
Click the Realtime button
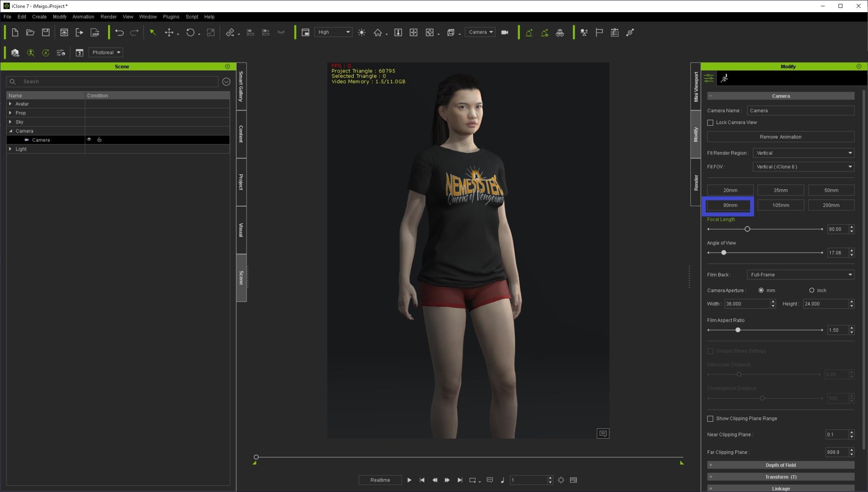point(380,480)
